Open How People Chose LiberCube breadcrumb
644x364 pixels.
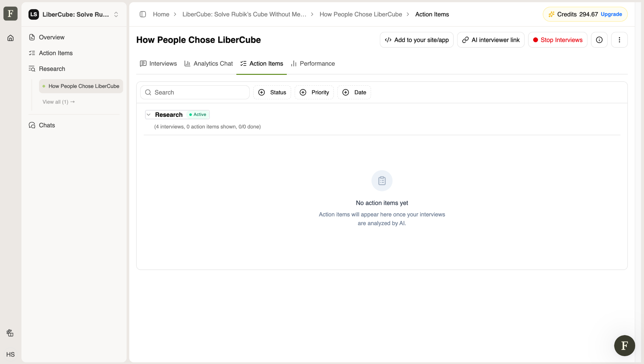point(361,14)
